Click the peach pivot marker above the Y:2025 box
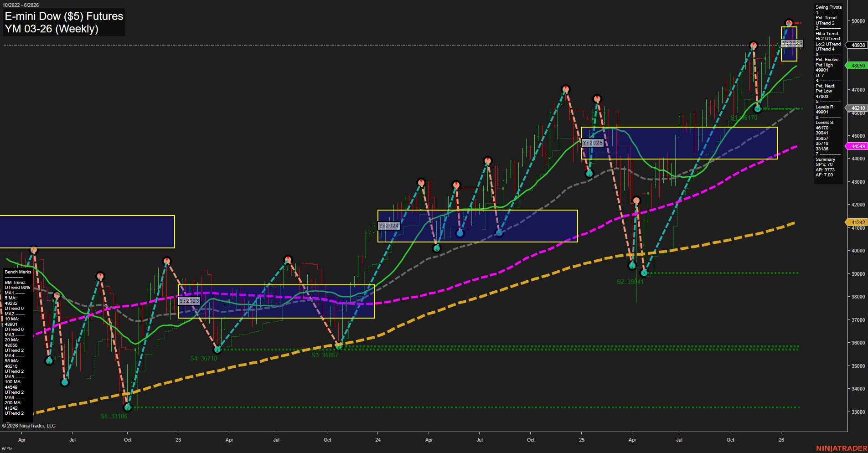This screenshot has width=868, height=453. (597, 98)
